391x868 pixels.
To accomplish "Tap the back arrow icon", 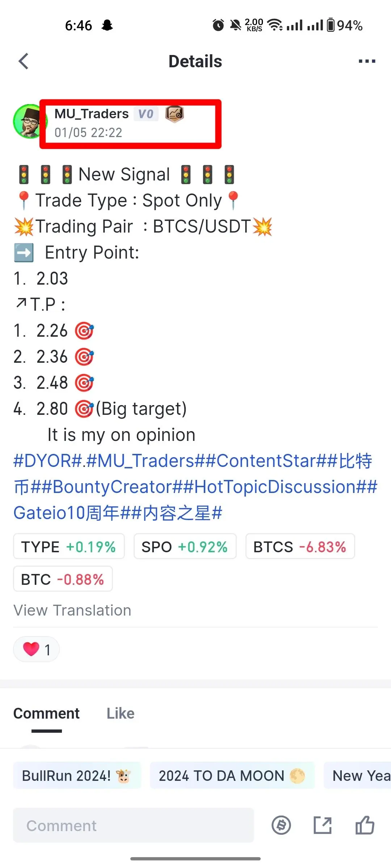I will (24, 61).
